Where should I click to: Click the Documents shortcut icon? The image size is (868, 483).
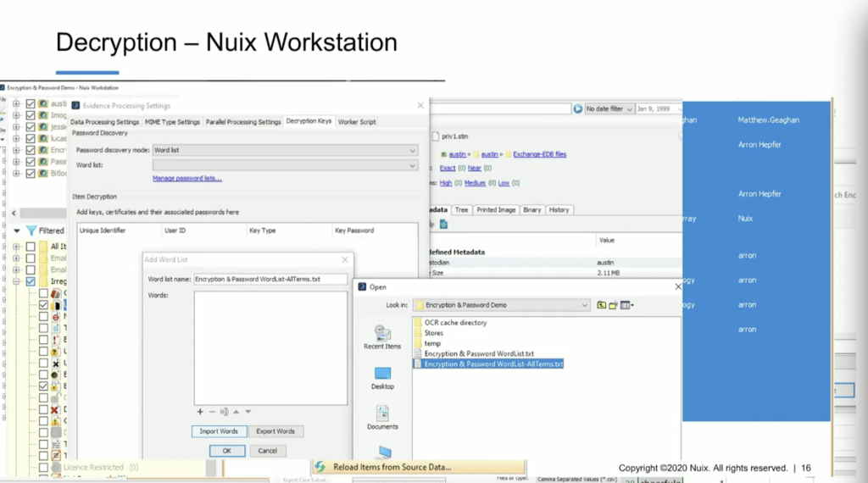click(x=382, y=414)
